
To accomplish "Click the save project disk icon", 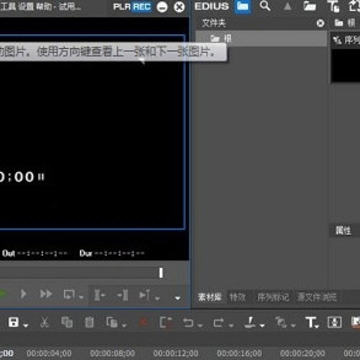I will (14, 322).
